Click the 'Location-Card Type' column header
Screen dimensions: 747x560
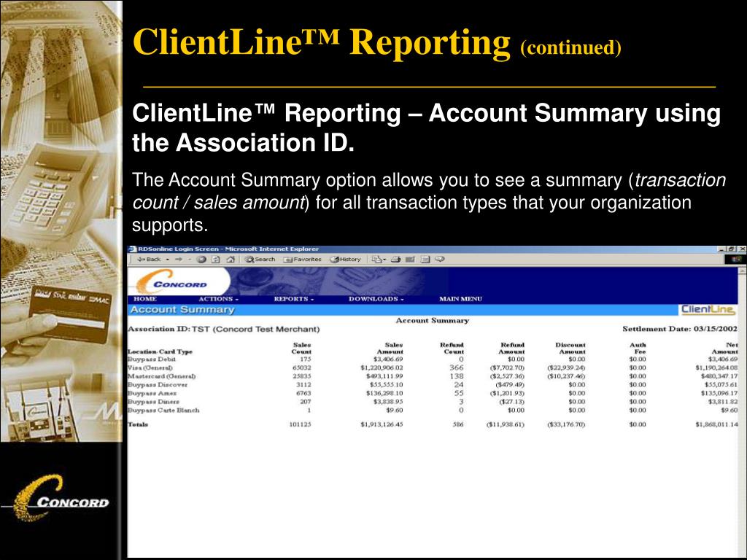[160, 352]
